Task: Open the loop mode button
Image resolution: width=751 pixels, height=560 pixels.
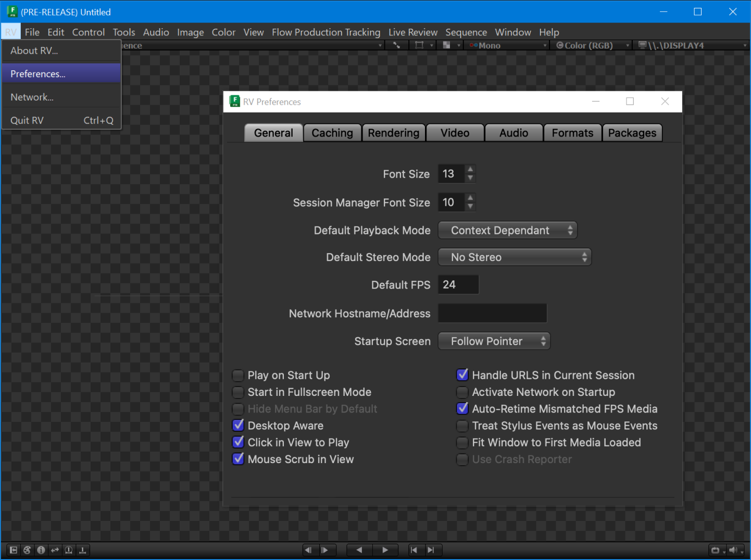Action: pos(717,551)
